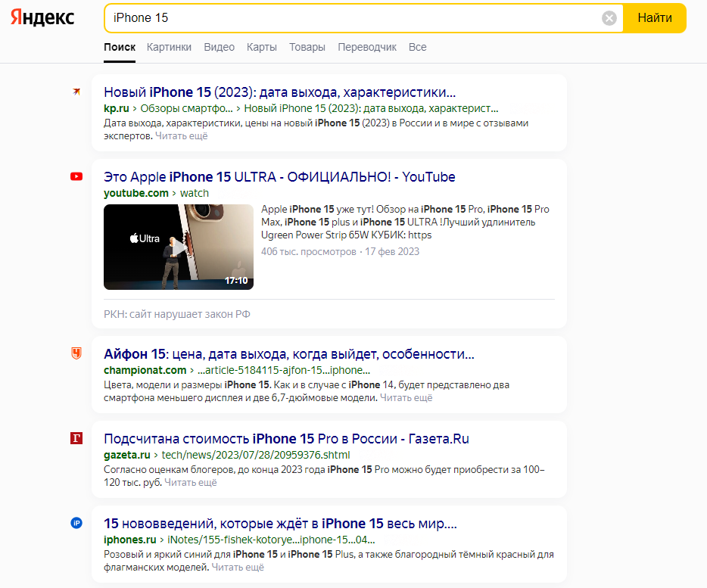The image size is (707, 588).
Task: Click Читать ещё in the gazeta.ru snippet
Action: pos(190,483)
